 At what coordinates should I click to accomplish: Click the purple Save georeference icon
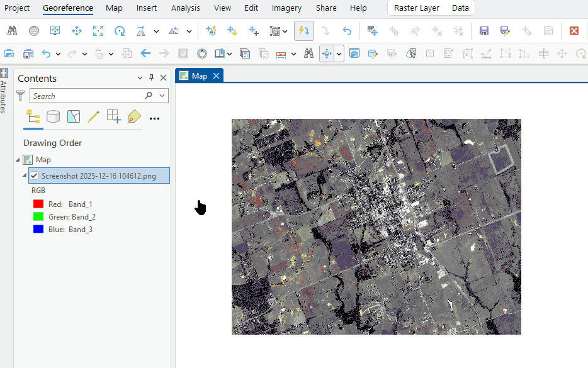tap(483, 31)
